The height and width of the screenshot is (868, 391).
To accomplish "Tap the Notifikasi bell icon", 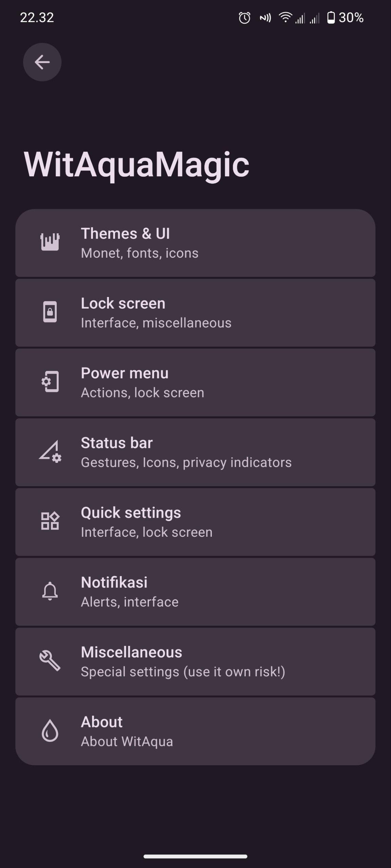I will click(50, 591).
